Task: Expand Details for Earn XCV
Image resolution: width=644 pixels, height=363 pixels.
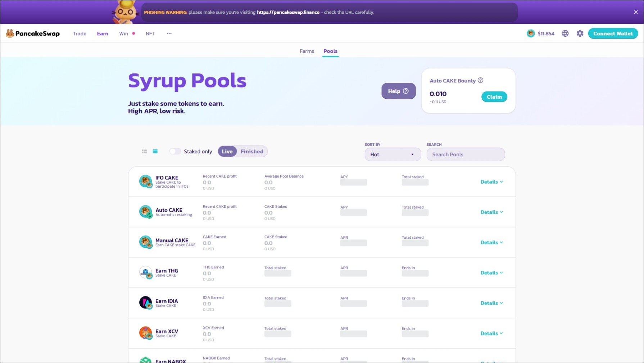Action: click(x=491, y=333)
